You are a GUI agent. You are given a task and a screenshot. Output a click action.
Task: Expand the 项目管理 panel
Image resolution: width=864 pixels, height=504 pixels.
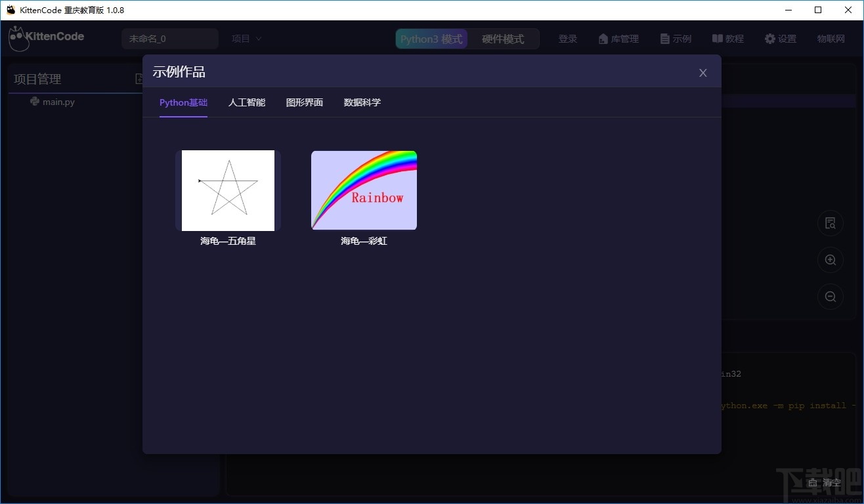pos(37,78)
